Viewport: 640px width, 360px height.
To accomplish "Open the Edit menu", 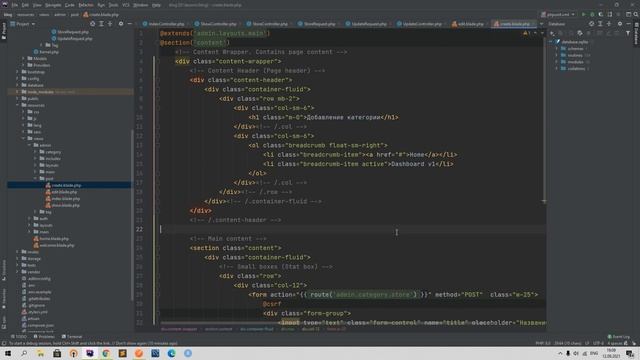I will (25, 5).
